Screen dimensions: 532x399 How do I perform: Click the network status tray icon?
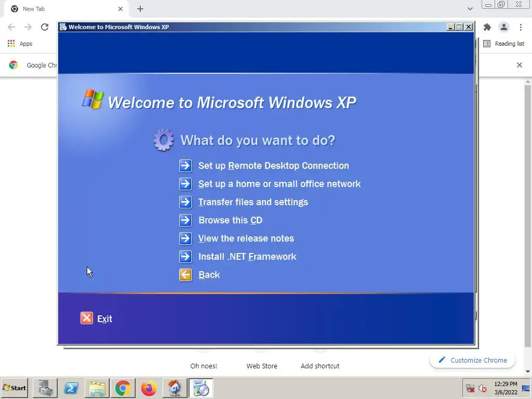pos(470,388)
